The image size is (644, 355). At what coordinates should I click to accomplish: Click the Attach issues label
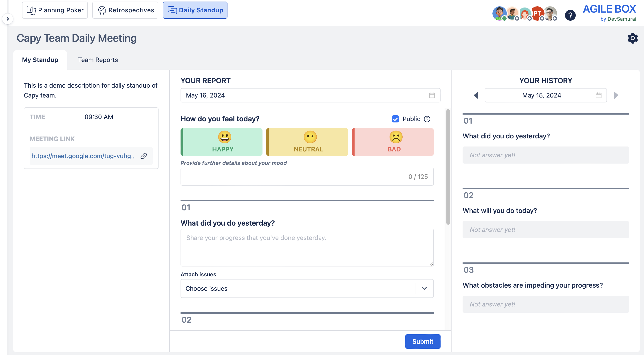coord(198,274)
